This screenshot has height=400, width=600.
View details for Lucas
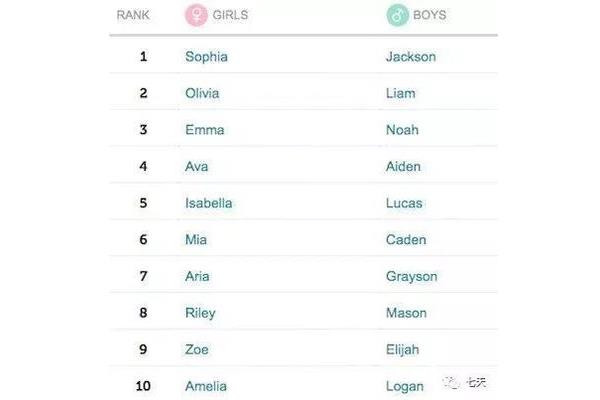[x=404, y=203]
